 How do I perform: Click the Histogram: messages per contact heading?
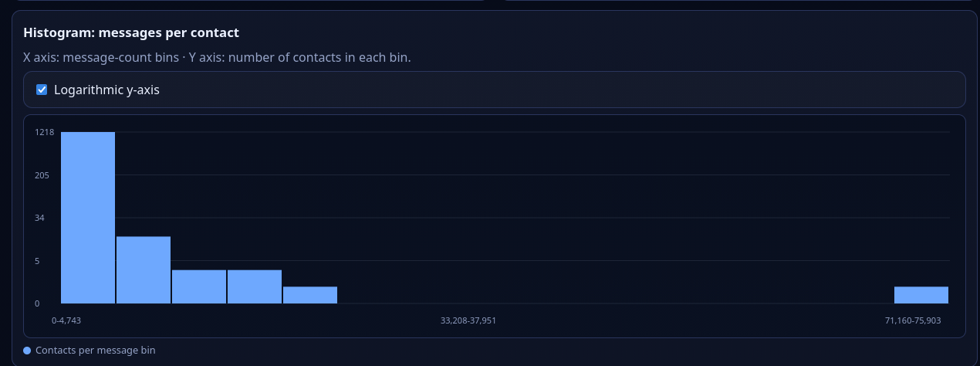[131, 33]
